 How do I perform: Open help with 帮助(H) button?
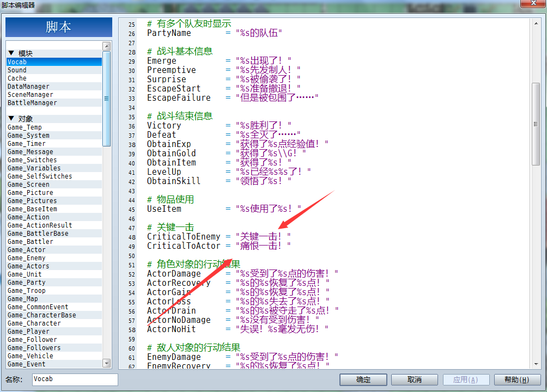point(517,379)
